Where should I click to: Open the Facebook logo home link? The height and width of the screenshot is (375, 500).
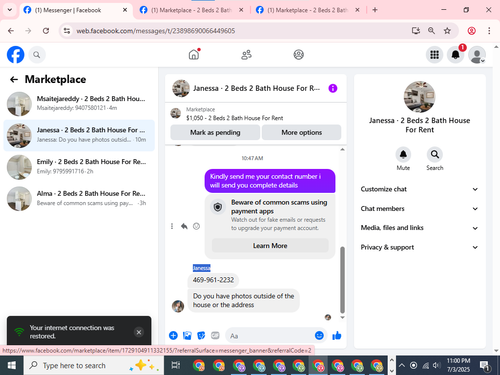point(15,55)
